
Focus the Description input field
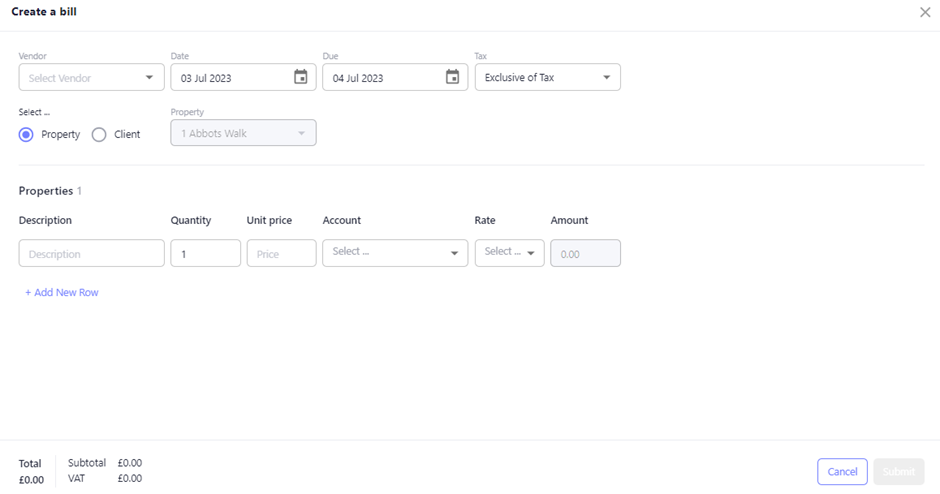[x=91, y=254]
